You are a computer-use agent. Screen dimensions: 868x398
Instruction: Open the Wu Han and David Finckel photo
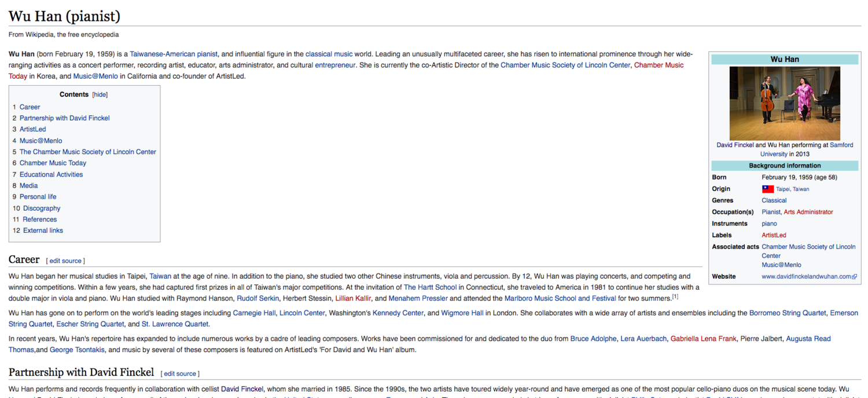pos(785,103)
